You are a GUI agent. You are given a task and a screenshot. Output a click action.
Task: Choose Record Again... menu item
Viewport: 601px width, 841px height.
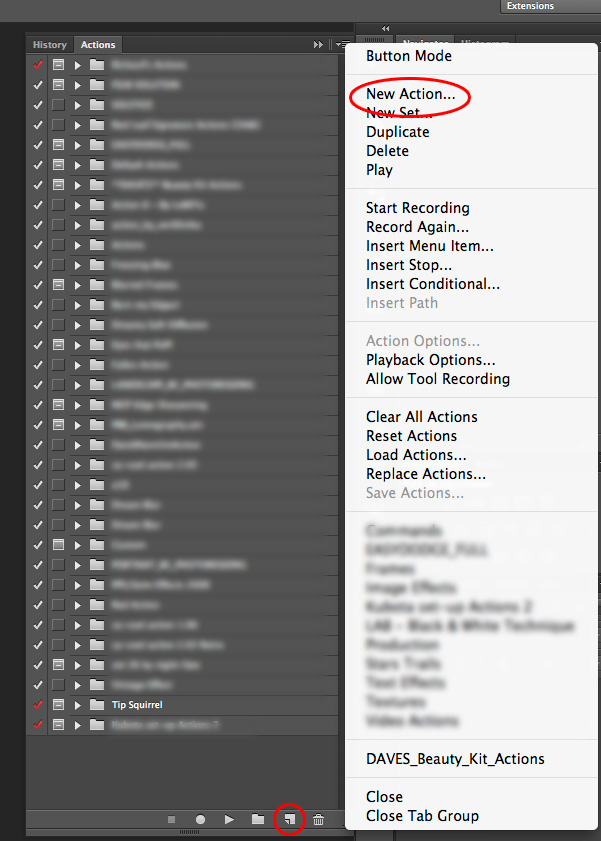point(417,227)
